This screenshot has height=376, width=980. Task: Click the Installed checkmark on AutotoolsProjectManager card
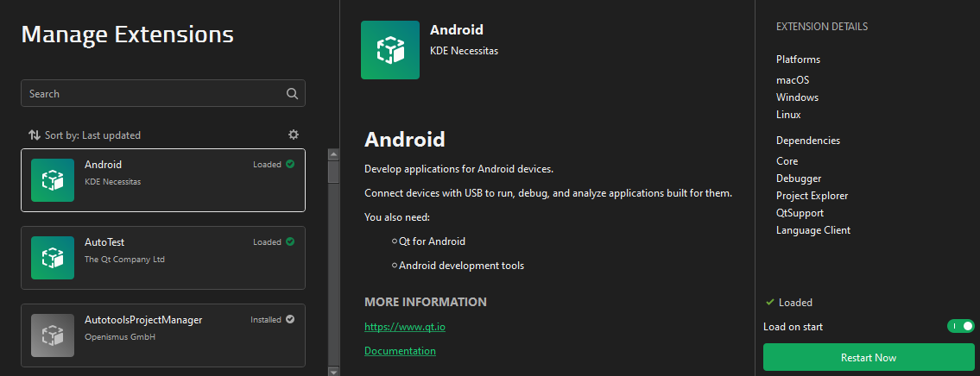(x=290, y=319)
